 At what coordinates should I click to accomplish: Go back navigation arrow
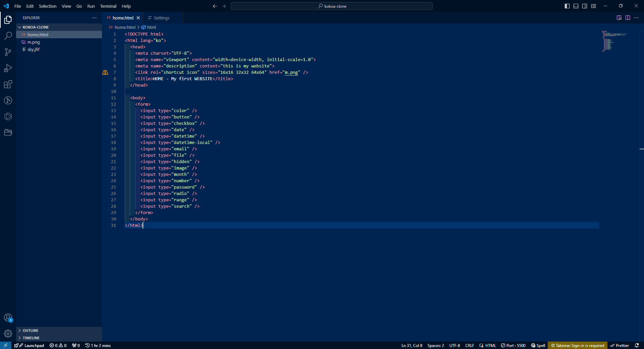click(x=215, y=6)
